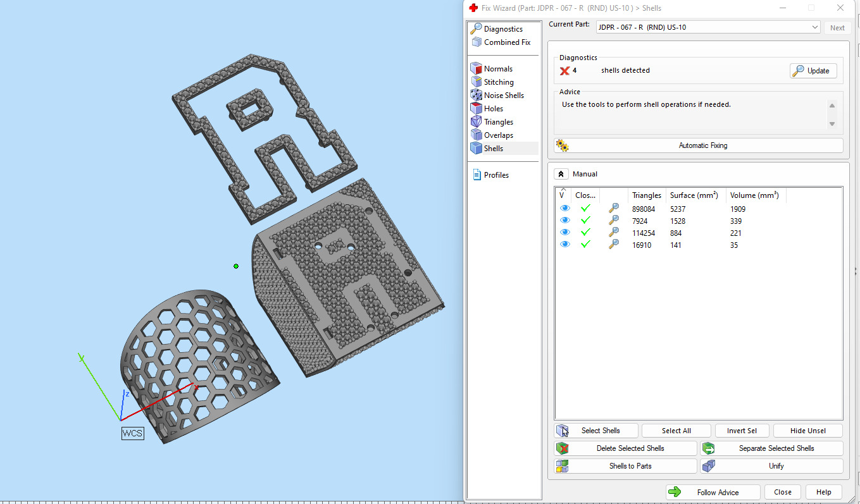Screen dimensions: 860x504
Task: Switch to the Triangles step
Action: [x=493, y=122]
